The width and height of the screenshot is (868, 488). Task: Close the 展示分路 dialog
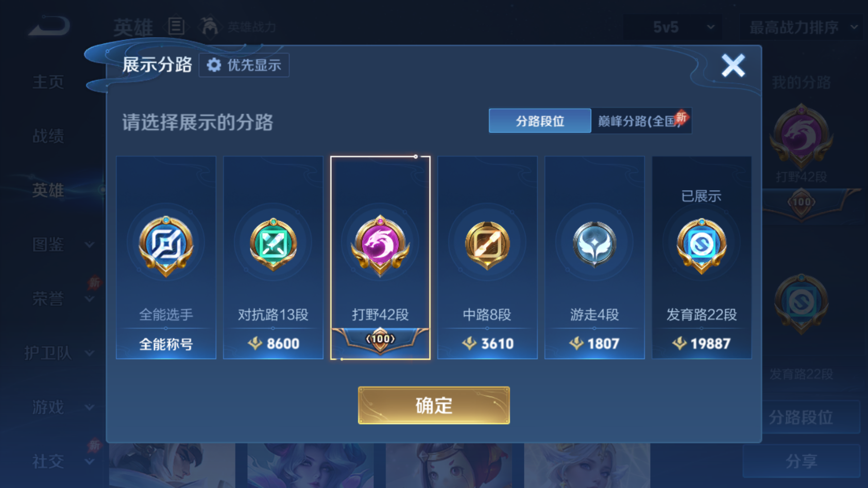733,65
